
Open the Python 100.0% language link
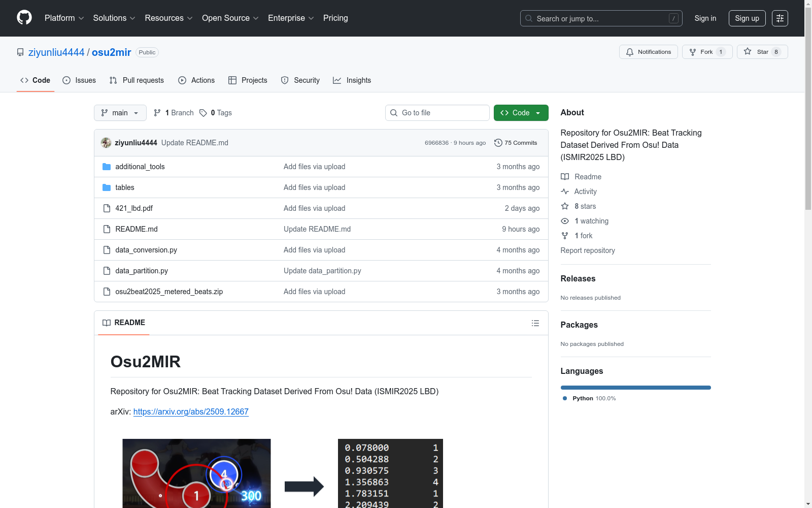tap(589, 398)
